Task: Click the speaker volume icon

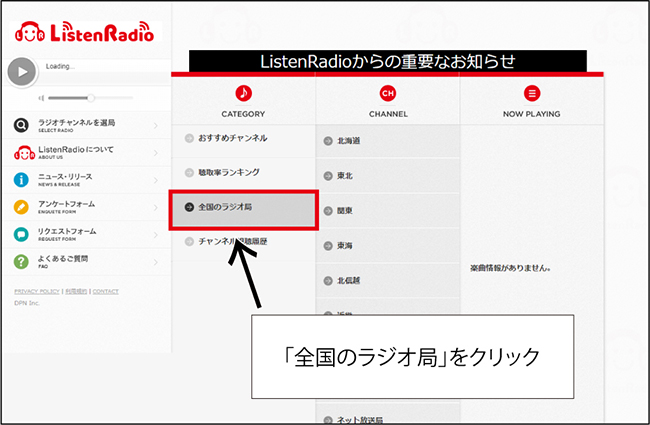Action: tap(41, 98)
